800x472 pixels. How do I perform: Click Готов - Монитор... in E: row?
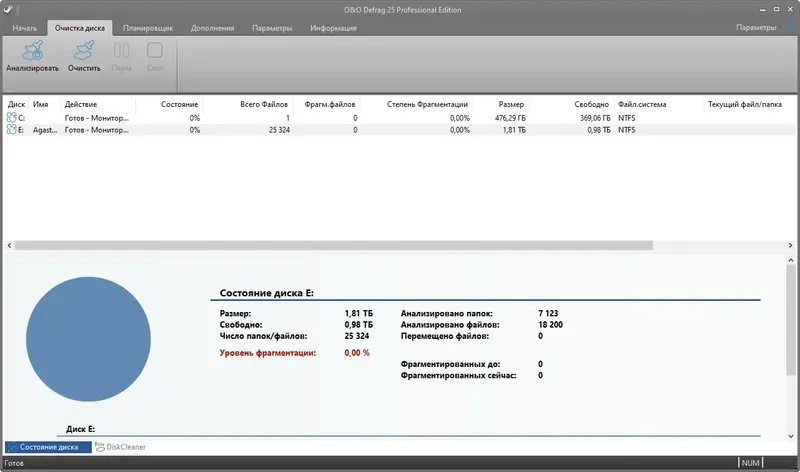pyautogui.click(x=96, y=130)
